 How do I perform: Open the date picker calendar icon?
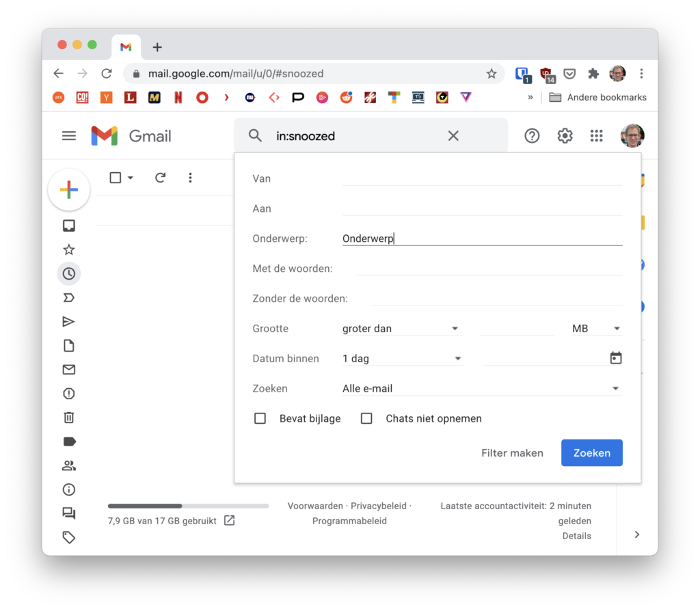click(x=616, y=358)
